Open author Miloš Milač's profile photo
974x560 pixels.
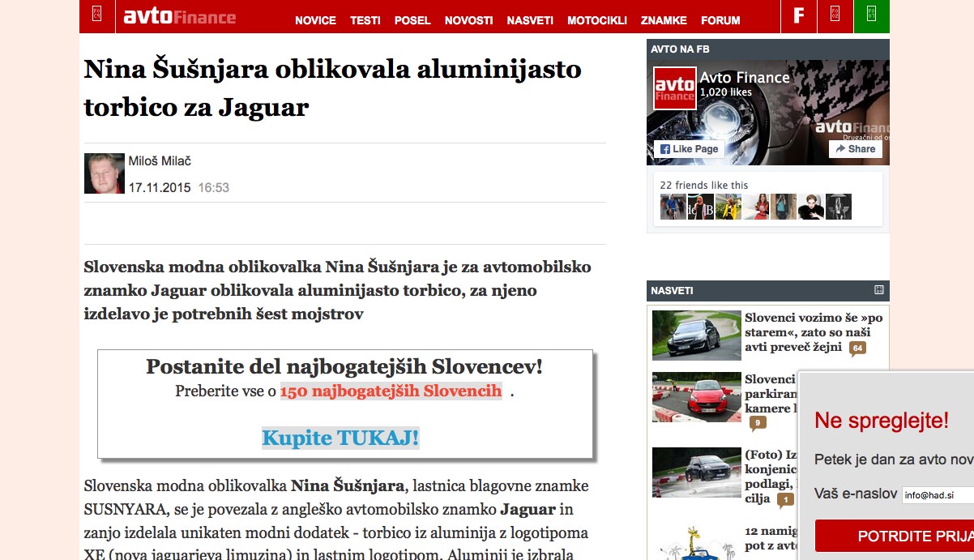104,173
